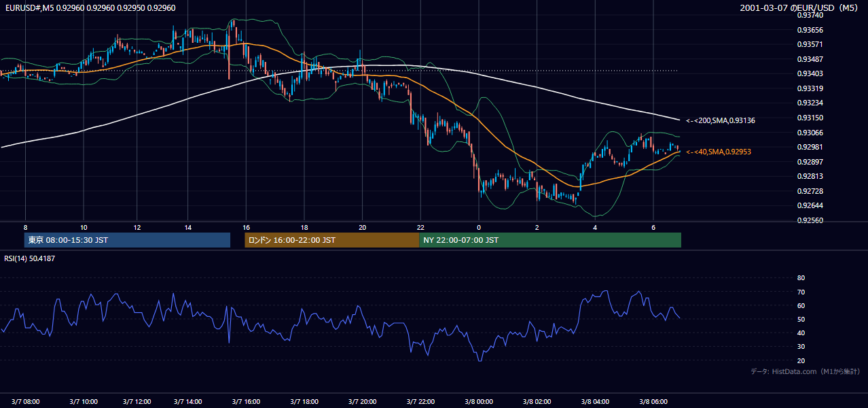Click hour label 16 under the price chart
The height and width of the screenshot is (408, 868).
click(246, 227)
